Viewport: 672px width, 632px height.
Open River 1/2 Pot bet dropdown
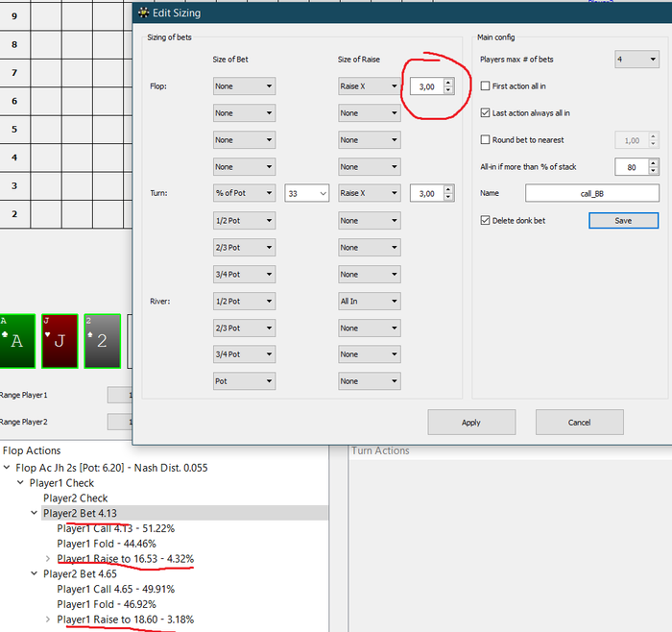tap(244, 301)
